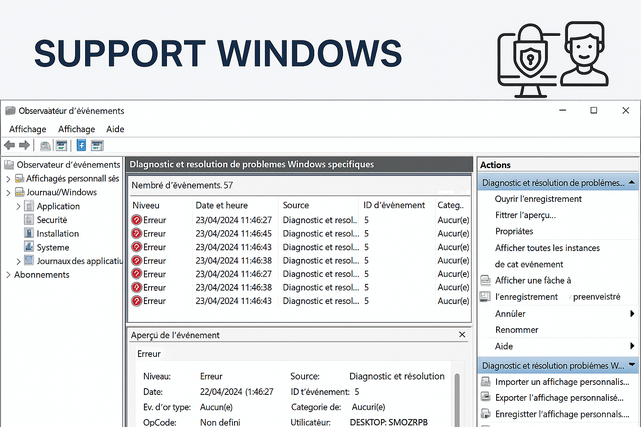Click the Installation log icon in the tree
641x427 pixels.
29,233
